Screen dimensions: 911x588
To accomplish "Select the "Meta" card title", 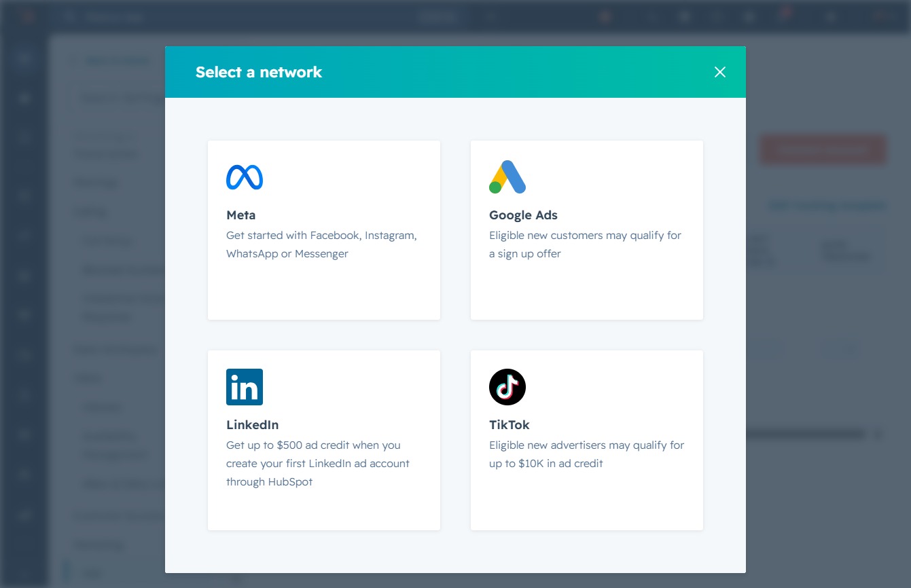I will pyautogui.click(x=241, y=215).
